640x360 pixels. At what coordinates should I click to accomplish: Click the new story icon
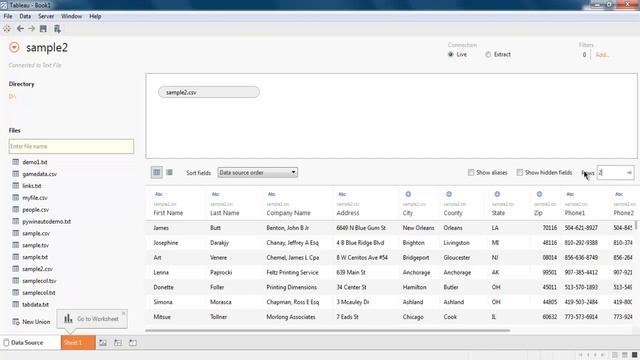[x=133, y=343]
